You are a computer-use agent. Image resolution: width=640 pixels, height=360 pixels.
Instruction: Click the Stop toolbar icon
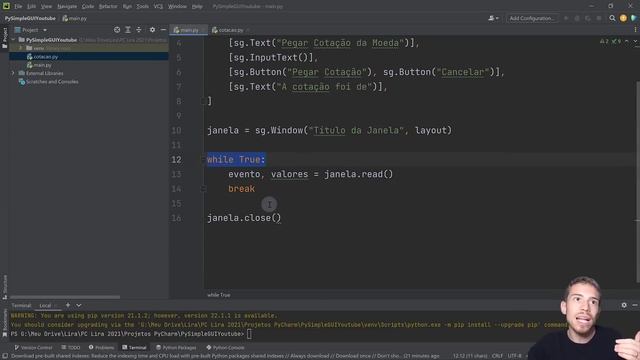[x=599, y=18]
